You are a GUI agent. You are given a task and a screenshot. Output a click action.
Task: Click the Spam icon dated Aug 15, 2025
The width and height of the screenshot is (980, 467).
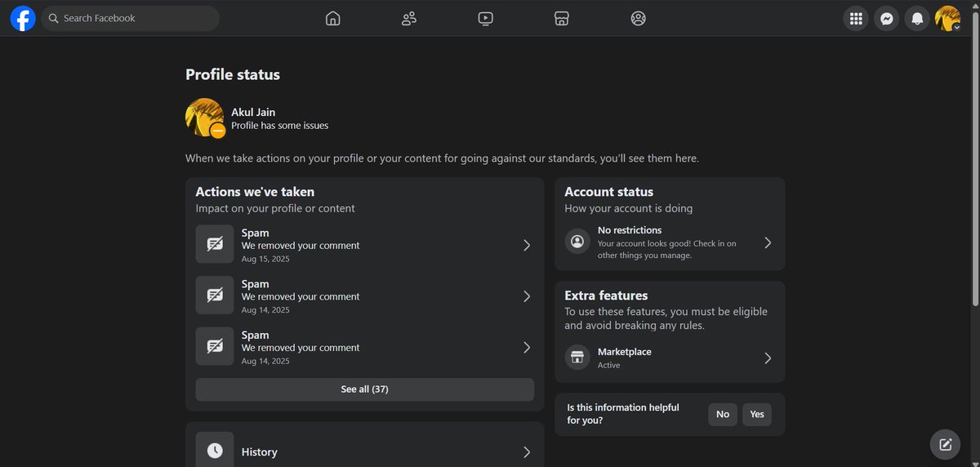215,245
